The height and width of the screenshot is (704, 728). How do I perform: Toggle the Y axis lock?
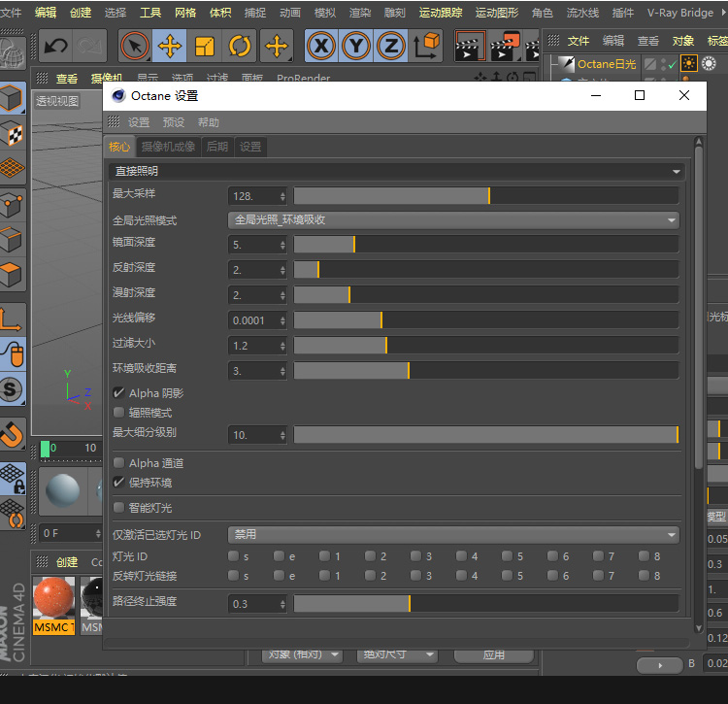pyautogui.click(x=356, y=46)
